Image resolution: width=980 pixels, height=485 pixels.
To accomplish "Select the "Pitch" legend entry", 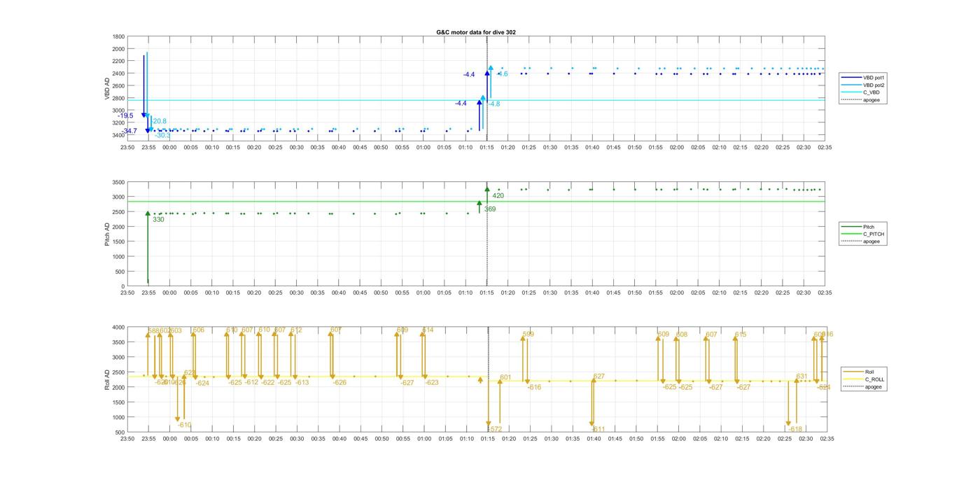I will point(858,227).
